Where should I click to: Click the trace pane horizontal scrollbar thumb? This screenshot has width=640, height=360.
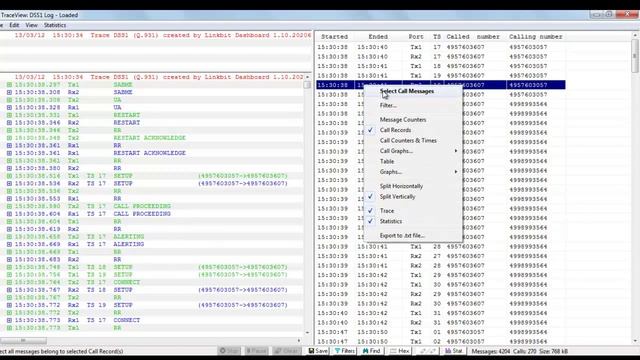point(23,340)
